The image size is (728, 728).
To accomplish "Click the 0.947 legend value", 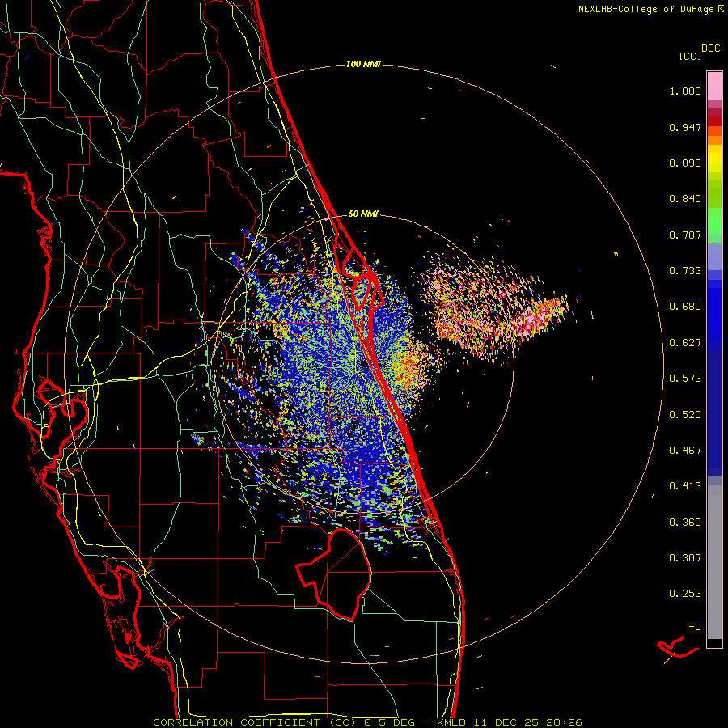I will (685, 127).
